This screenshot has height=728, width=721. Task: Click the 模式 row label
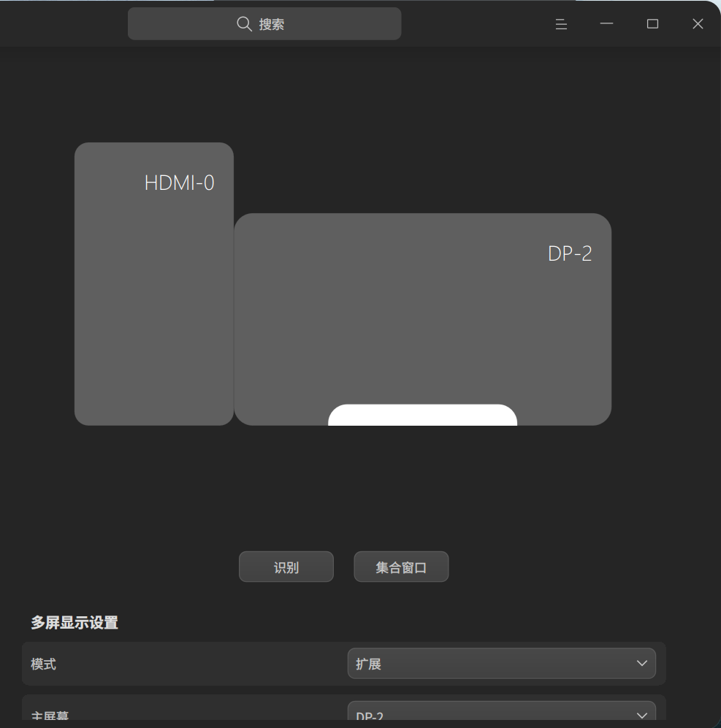click(x=44, y=664)
